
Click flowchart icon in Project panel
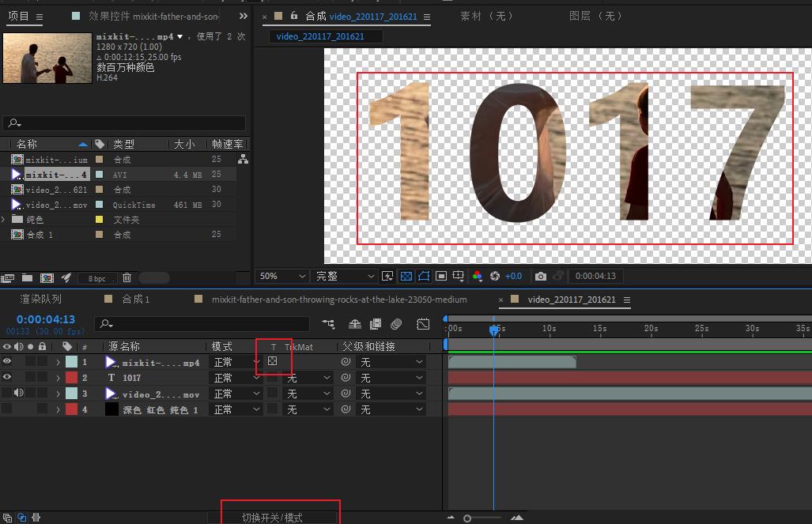[243, 159]
